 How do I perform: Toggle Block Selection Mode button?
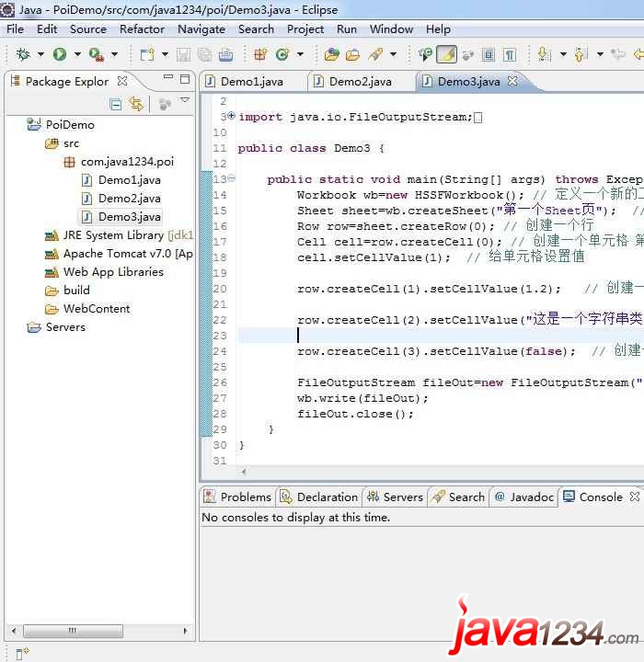point(489,55)
